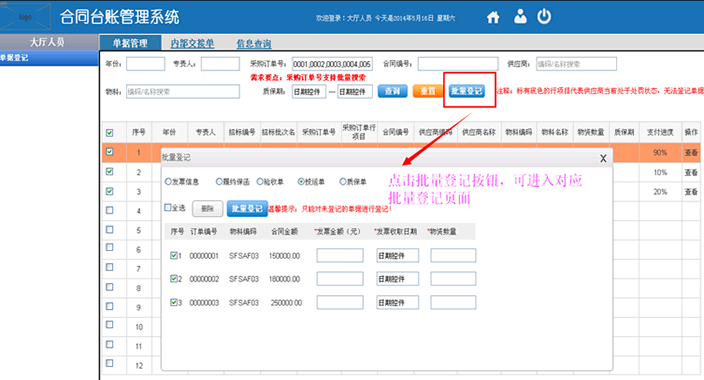
Task: Open the user profile icon
Action: pos(520,17)
